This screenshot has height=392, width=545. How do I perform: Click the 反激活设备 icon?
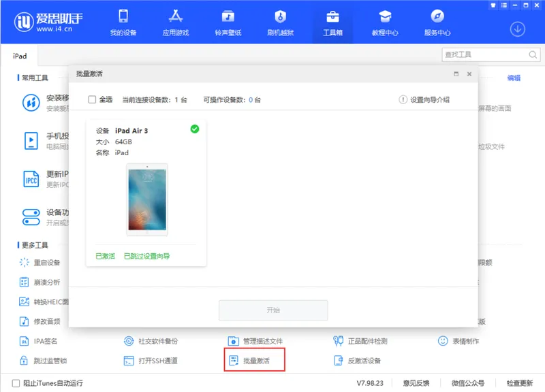pos(338,361)
